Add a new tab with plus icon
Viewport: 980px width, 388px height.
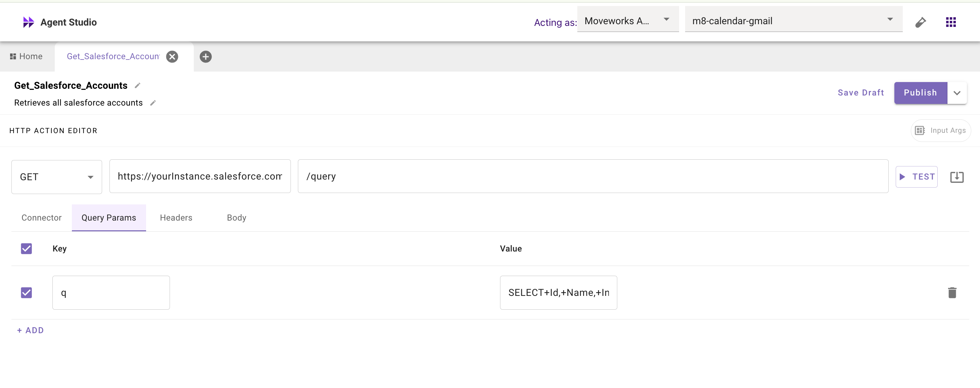click(206, 57)
